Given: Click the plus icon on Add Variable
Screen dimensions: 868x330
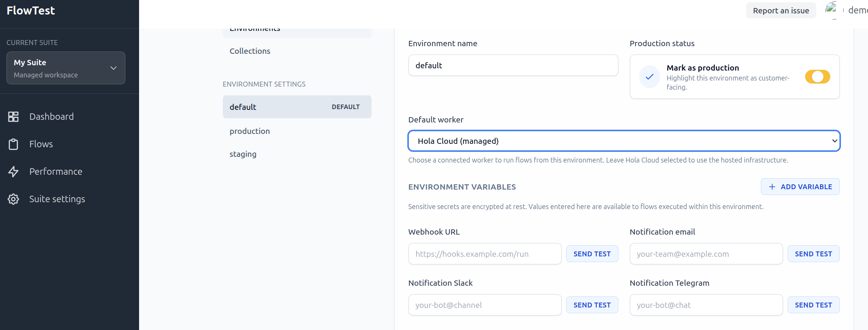Looking at the screenshot, I should click(772, 187).
